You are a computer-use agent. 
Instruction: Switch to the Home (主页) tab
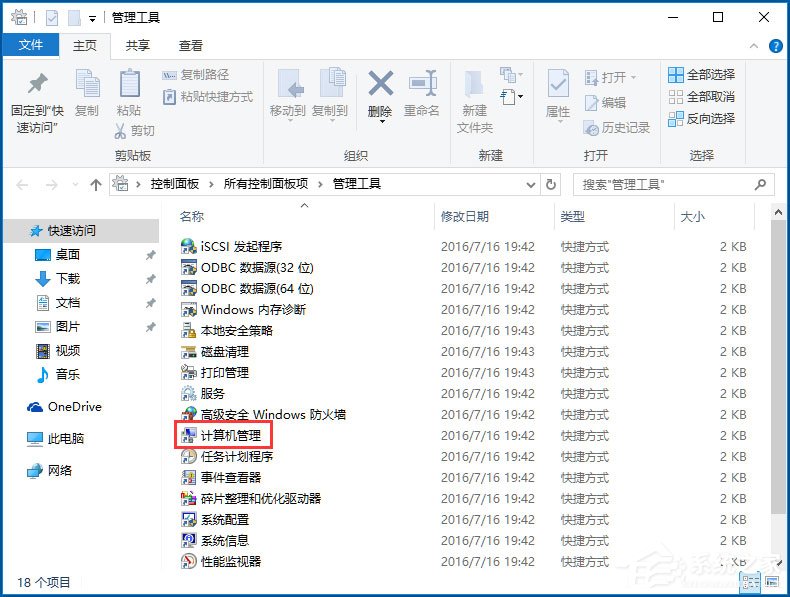tap(85, 46)
